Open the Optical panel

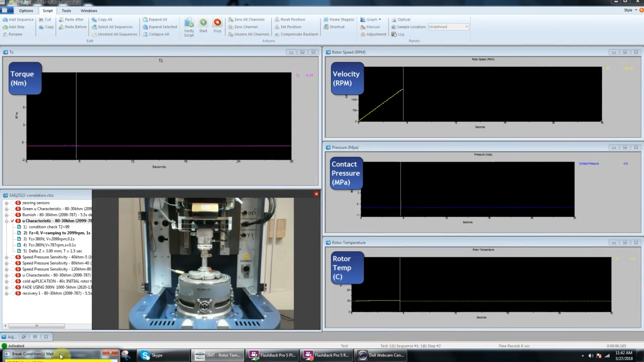[x=400, y=20]
